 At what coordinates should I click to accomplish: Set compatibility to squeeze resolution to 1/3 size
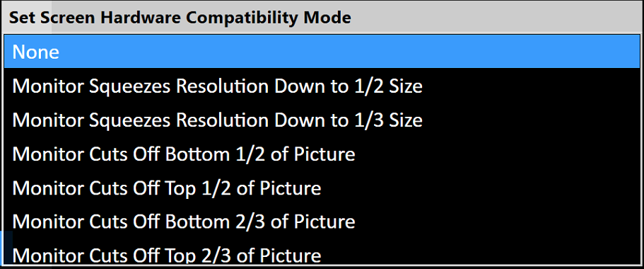[322, 120]
